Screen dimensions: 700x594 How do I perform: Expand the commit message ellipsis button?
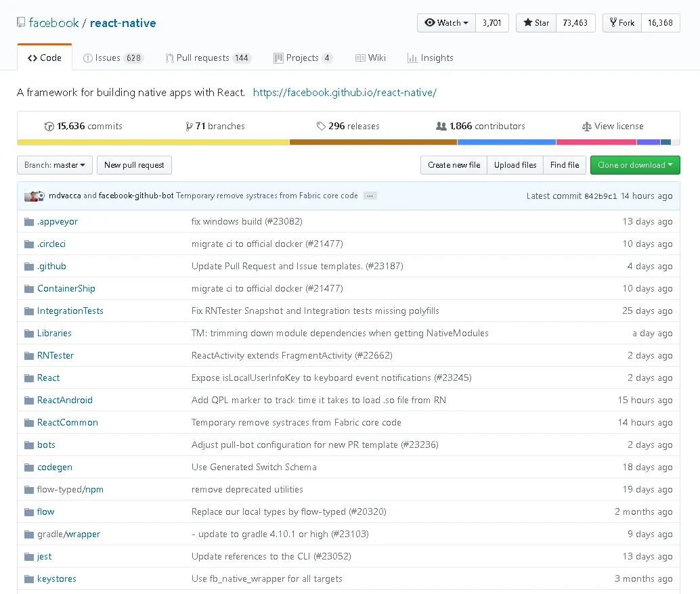pyautogui.click(x=370, y=196)
